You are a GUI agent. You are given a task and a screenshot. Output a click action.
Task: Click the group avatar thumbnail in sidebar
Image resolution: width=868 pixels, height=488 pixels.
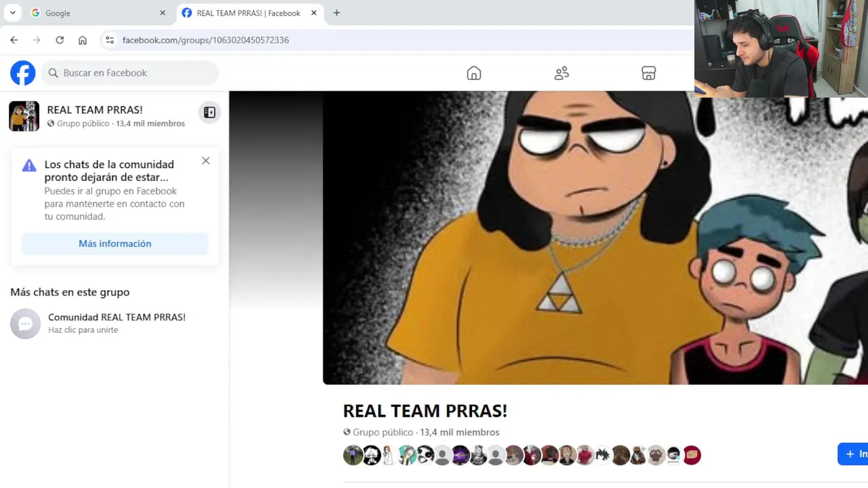point(24,116)
